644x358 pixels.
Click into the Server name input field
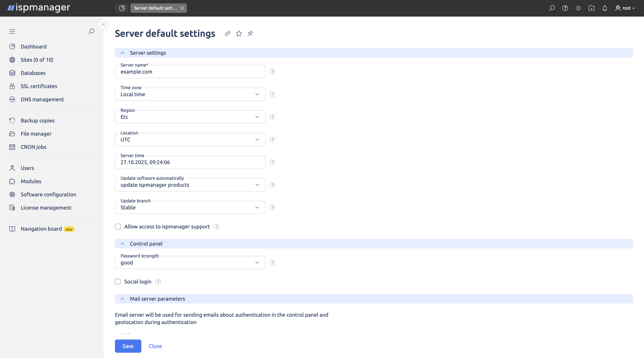pyautogui.click(x=190, y=72)
